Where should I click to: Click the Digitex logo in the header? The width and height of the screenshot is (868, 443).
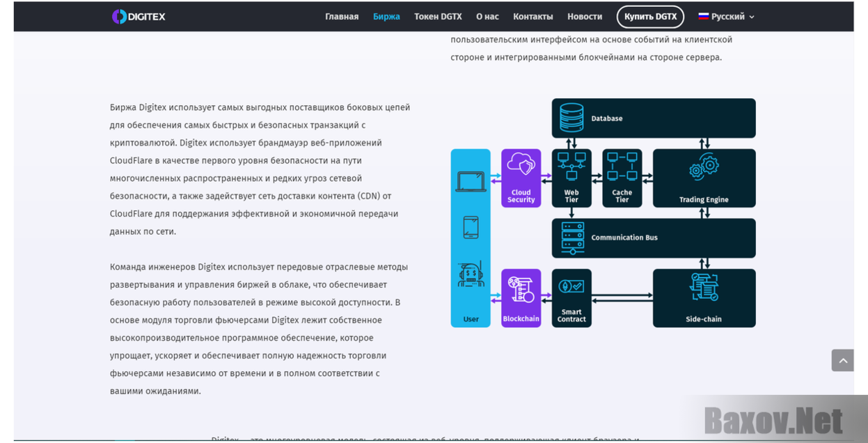click(x=139, y=17)
